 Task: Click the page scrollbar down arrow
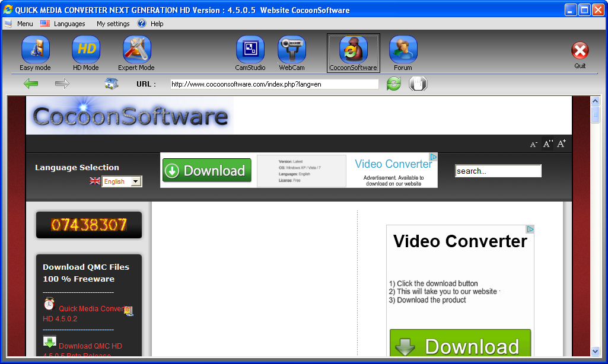(x=595, y=351)
